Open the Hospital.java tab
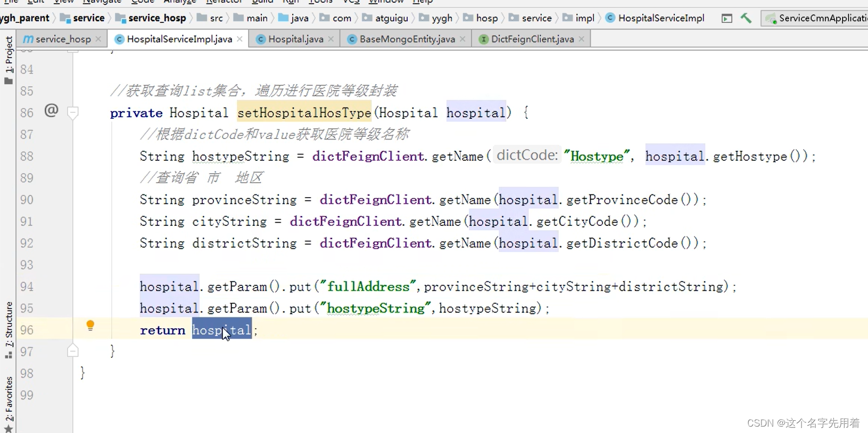Viewport: 868px width, 433px height. (x=295, y=39)
